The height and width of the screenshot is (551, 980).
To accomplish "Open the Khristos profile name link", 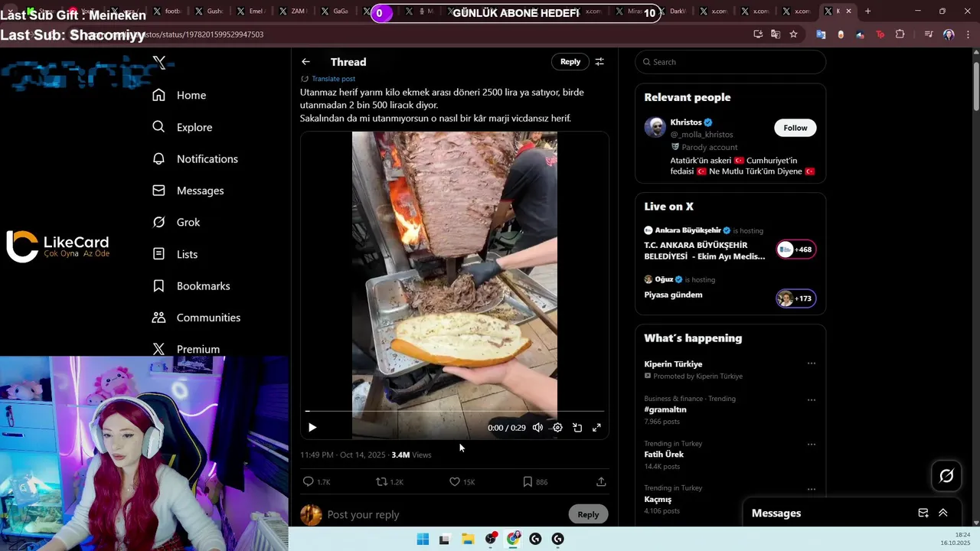I will pyautogui.click(x=686, y=122).
